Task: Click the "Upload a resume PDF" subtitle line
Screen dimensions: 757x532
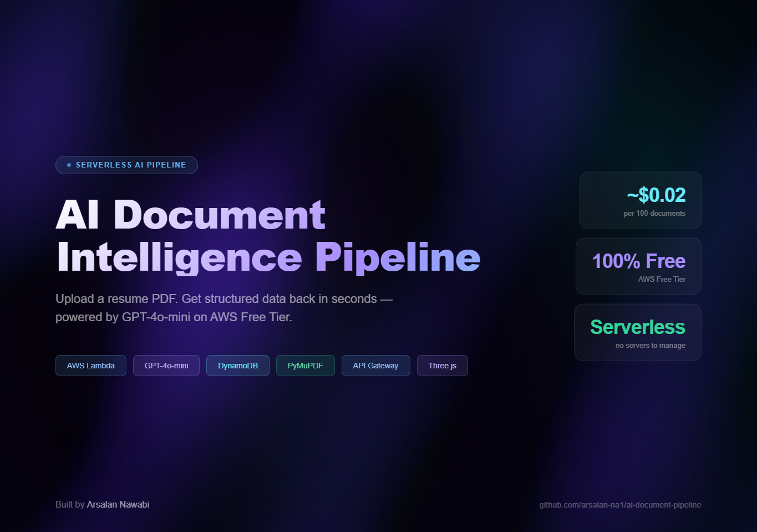Action: point(224,299)
